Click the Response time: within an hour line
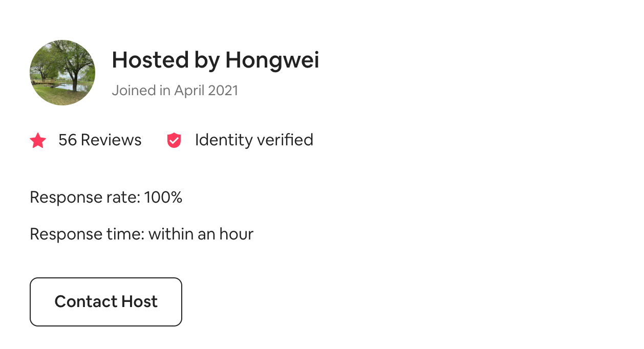The width and height of the screenshot is (644, 349). tap(142, 234)
